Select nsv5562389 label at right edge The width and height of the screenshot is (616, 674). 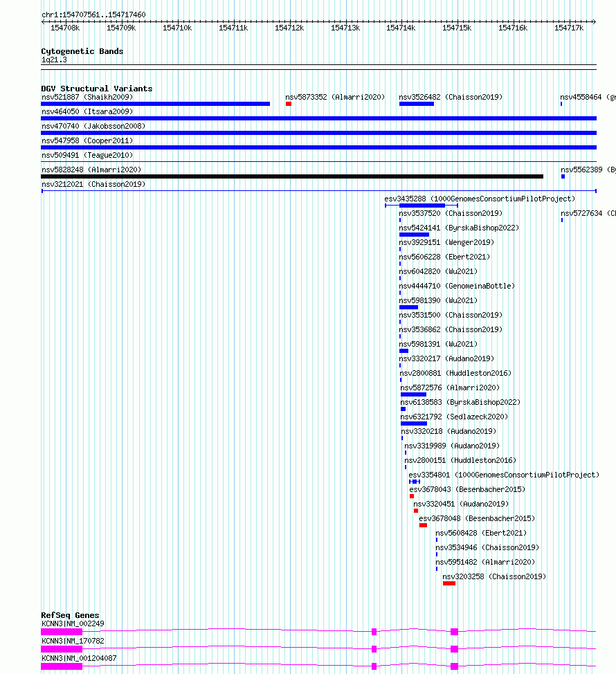click(588, 170)
